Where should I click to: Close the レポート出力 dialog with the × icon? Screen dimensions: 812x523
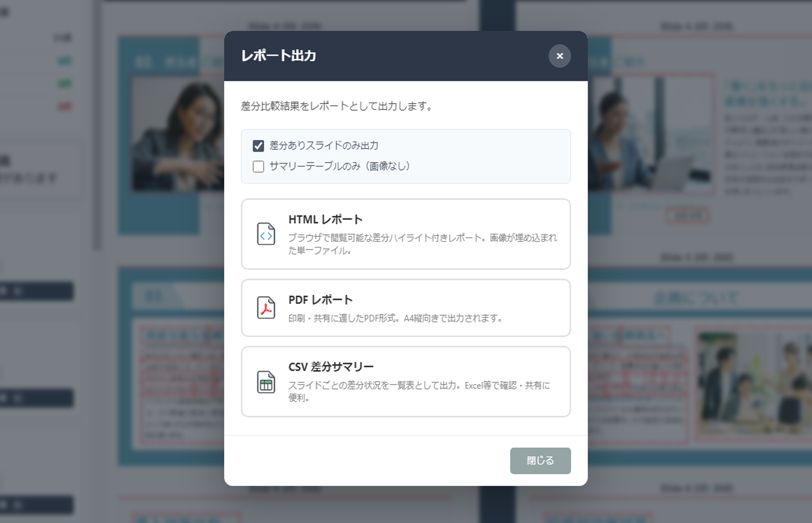click(559, 56)
